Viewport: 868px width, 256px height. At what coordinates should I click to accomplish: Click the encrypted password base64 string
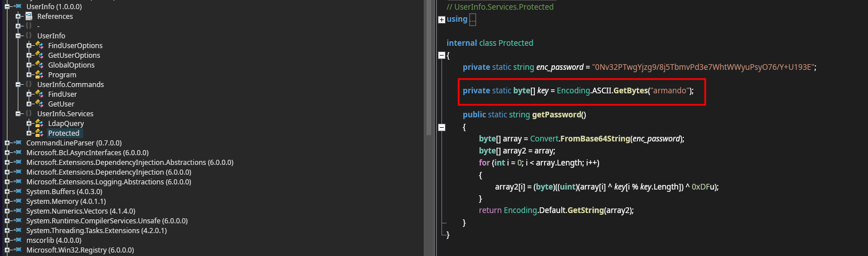[704, 67]
